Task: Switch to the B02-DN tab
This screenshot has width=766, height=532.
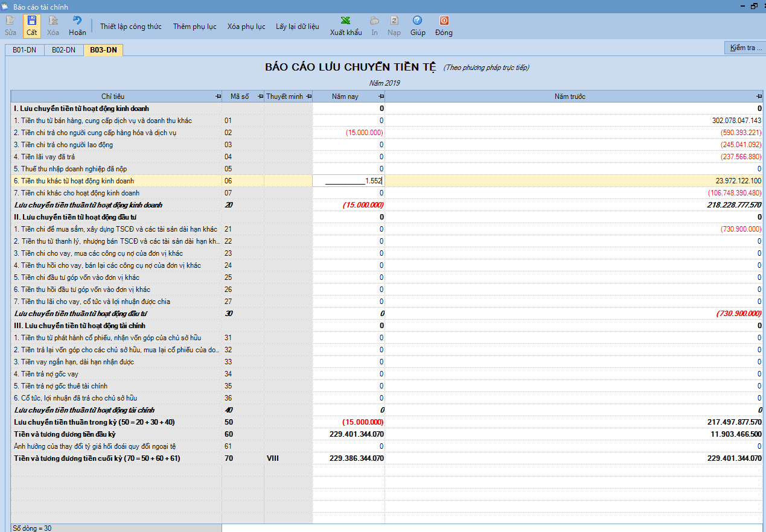Action: [63, 50]
